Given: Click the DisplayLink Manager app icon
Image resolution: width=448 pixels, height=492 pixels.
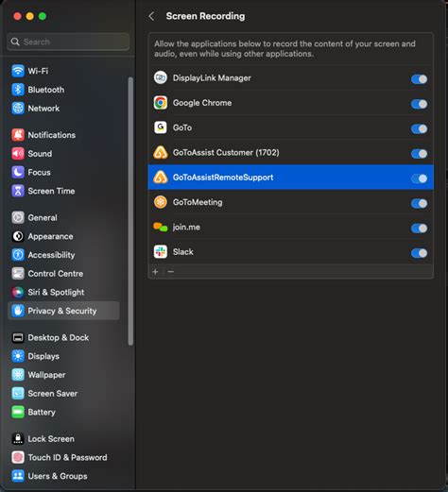Looking at the screenshot, I should 161,77.
